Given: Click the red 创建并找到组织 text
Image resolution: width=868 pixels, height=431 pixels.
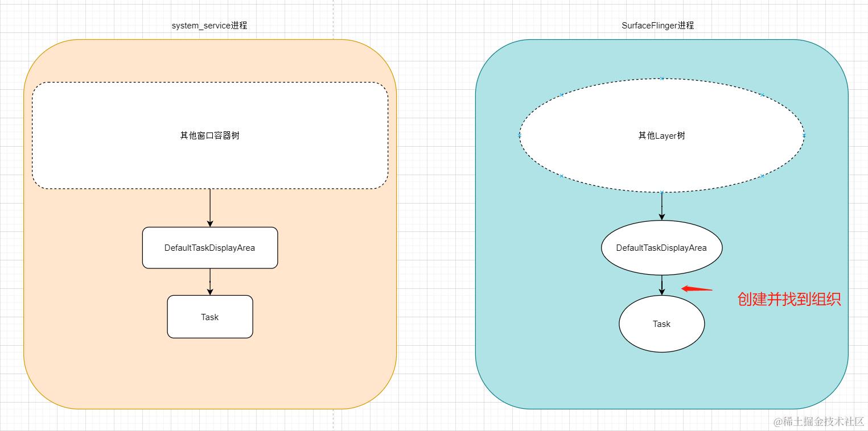Looking at the screenshot, I should tap(790, 299).
